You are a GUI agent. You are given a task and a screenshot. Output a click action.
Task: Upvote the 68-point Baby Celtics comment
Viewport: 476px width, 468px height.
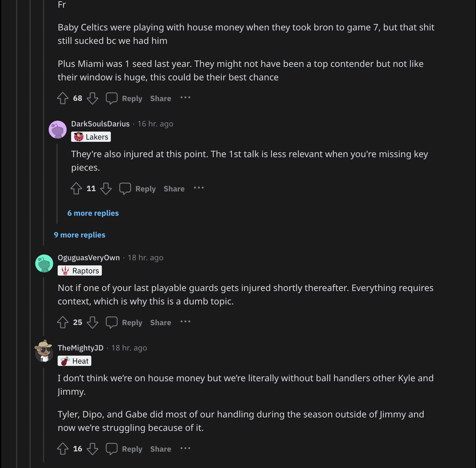coord(63,98)
